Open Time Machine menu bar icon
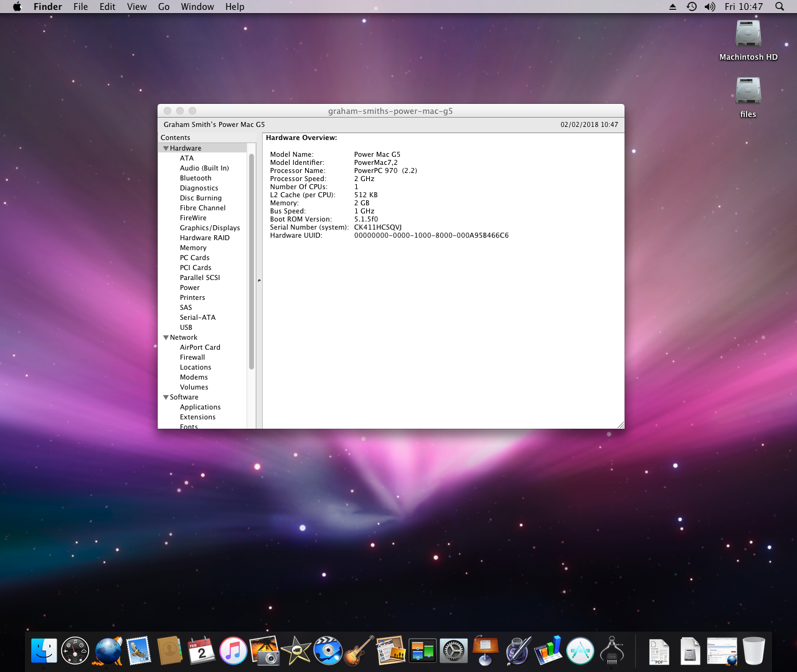 [x=692, y=7]
